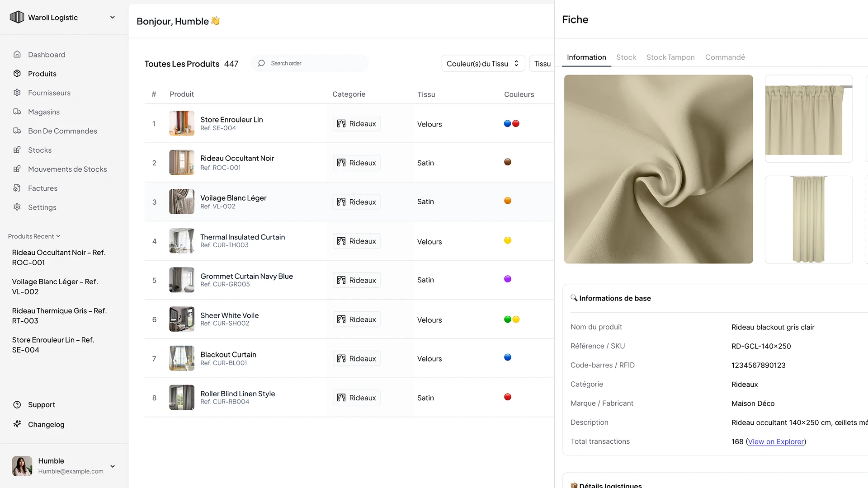
Task: Click the Settings gear icon
Action: coord(17,207)
